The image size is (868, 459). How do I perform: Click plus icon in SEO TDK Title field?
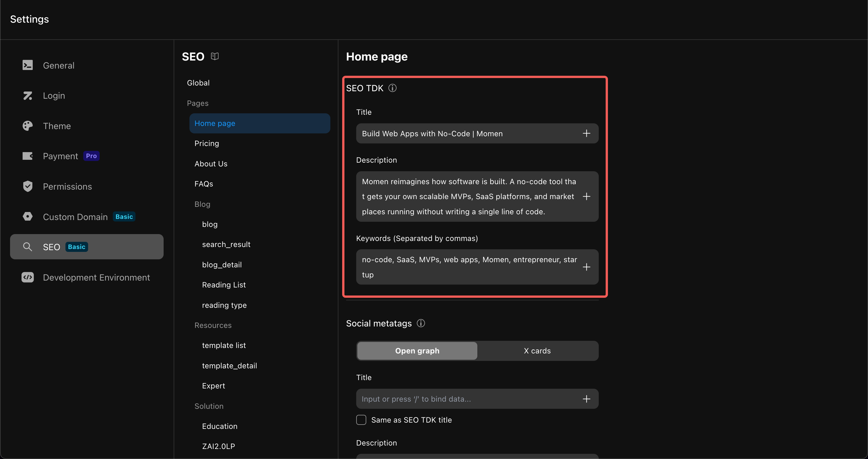coord(586,133)
